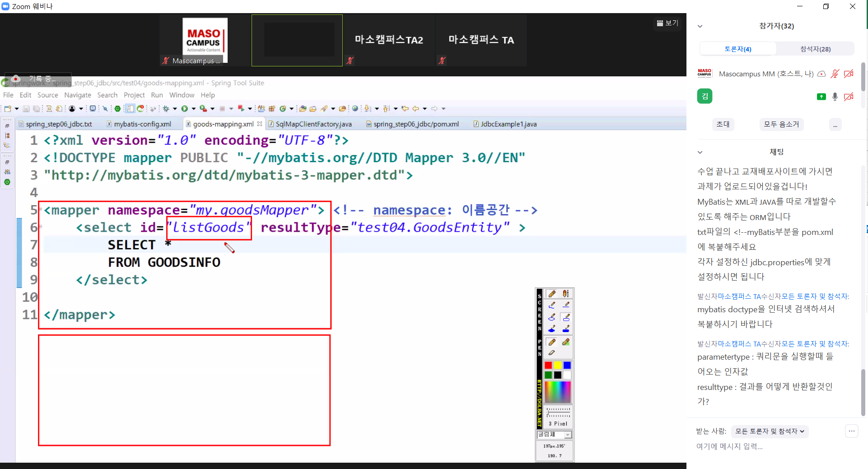Pick the yellow color swatch
The width and height of the screenshot is (868, 469).
pos(558,365)
